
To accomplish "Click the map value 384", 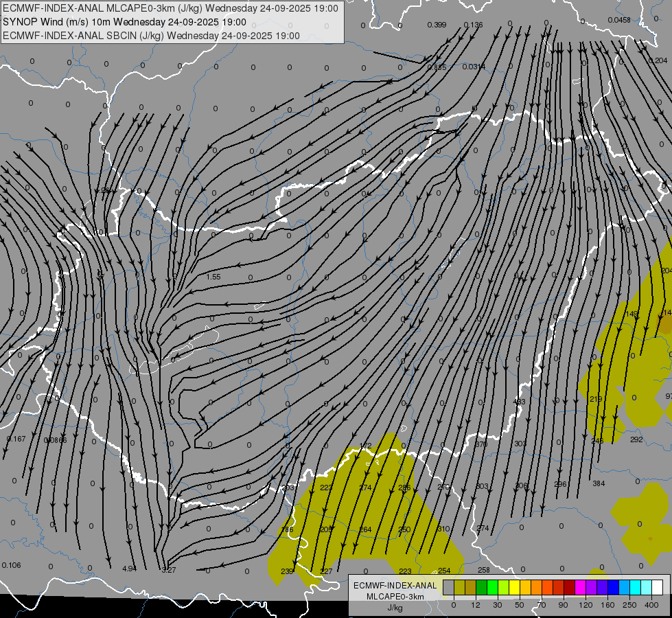I will click(599, 483).
